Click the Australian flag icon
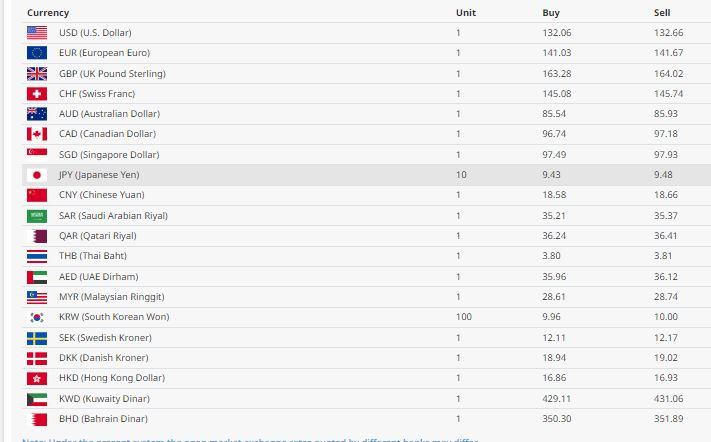Viewport: 711px width, 442px height. pyautogui.click(x=37, y=114)
